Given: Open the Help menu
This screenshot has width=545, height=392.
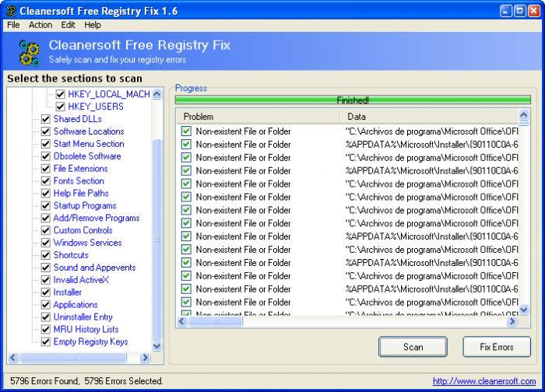Looking at the screenshot, I should click(93, 25).
